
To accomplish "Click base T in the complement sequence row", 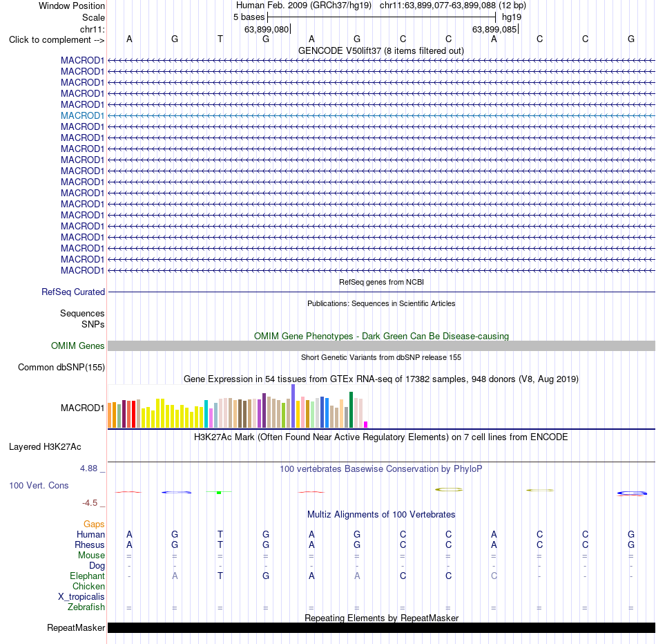I will click(220, 39).
